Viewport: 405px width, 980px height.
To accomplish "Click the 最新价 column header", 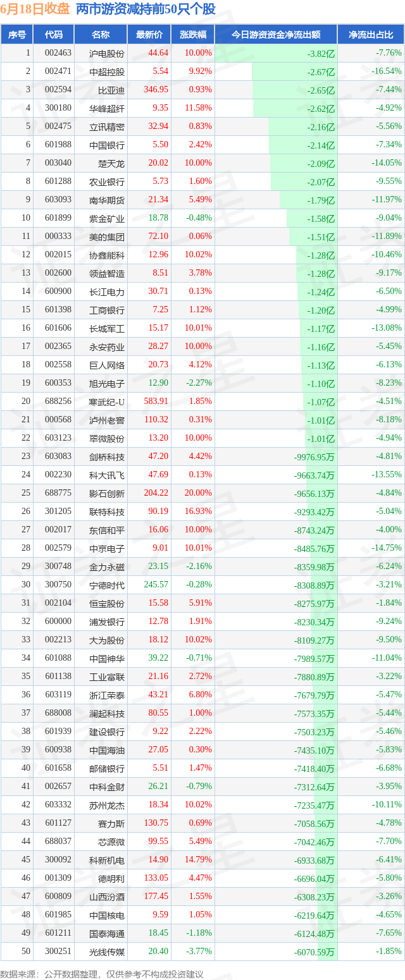I will 149,35.
